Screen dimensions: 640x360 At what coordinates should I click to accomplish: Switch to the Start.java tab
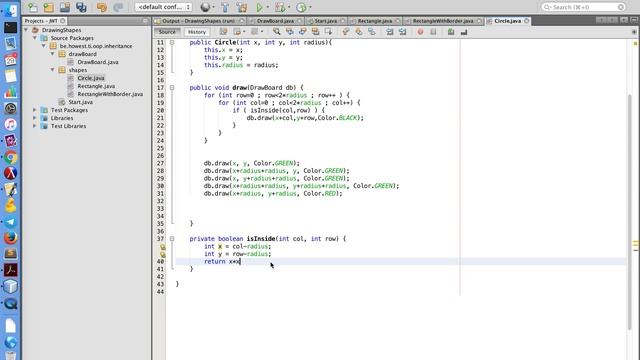[326, 21]
